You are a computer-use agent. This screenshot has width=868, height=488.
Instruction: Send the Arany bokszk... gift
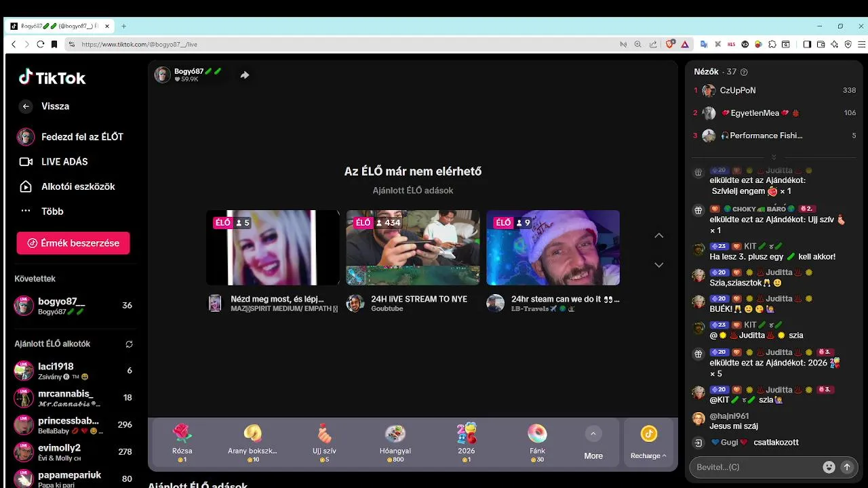252,443
